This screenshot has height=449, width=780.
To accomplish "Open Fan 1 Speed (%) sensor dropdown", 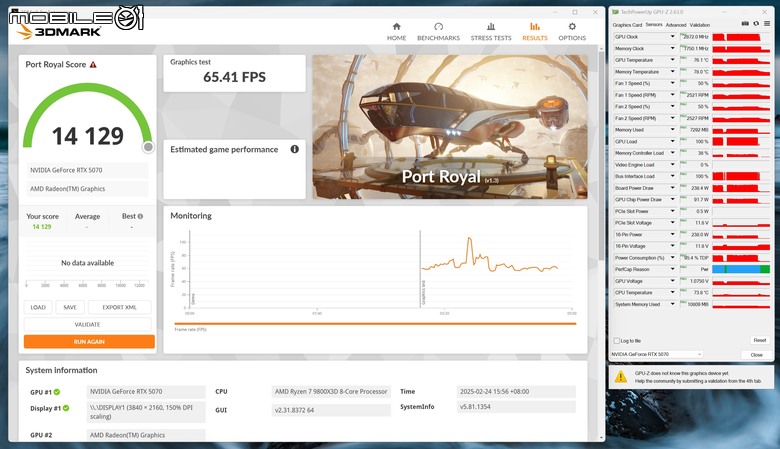I will [x=673, y=83].
